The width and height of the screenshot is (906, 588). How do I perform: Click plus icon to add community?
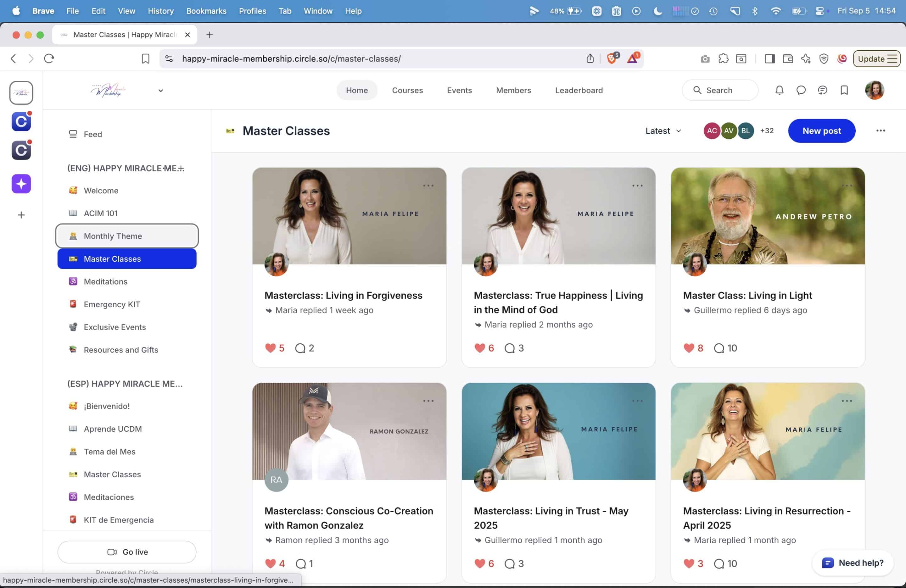click(21, 215)
